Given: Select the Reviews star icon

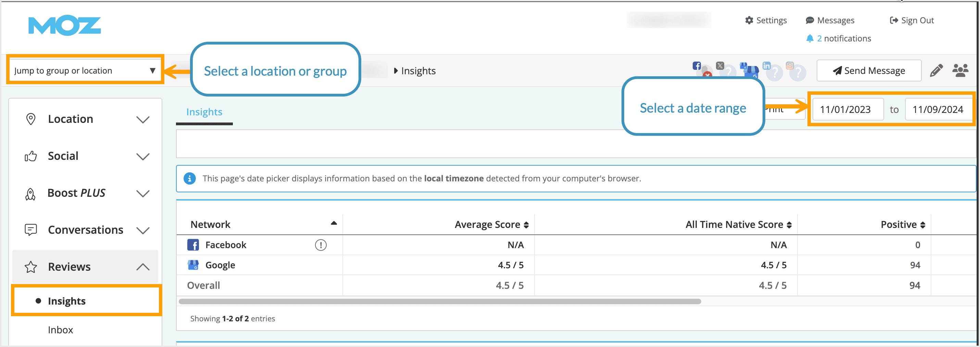Looking at the screenshot, I should click(x=31, y=267).
